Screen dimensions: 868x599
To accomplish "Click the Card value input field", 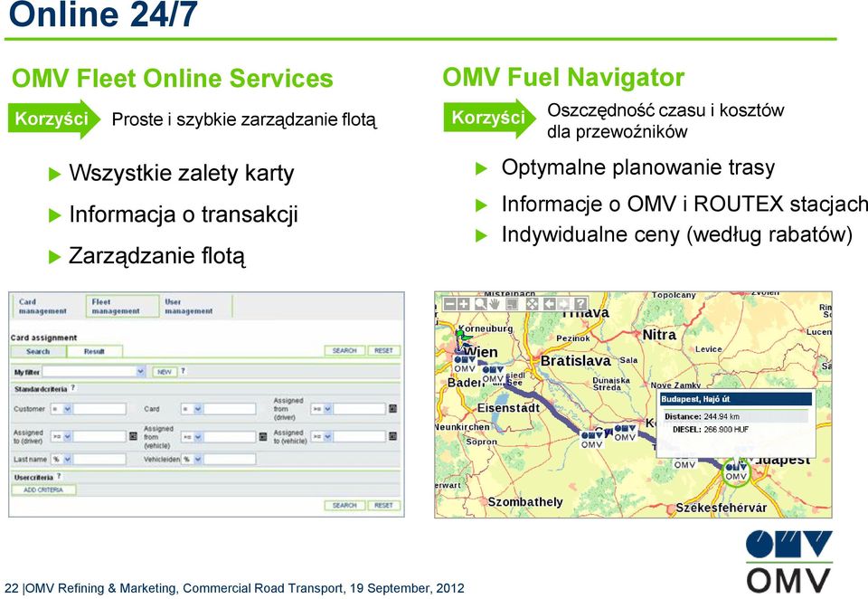I will [230, 409].
